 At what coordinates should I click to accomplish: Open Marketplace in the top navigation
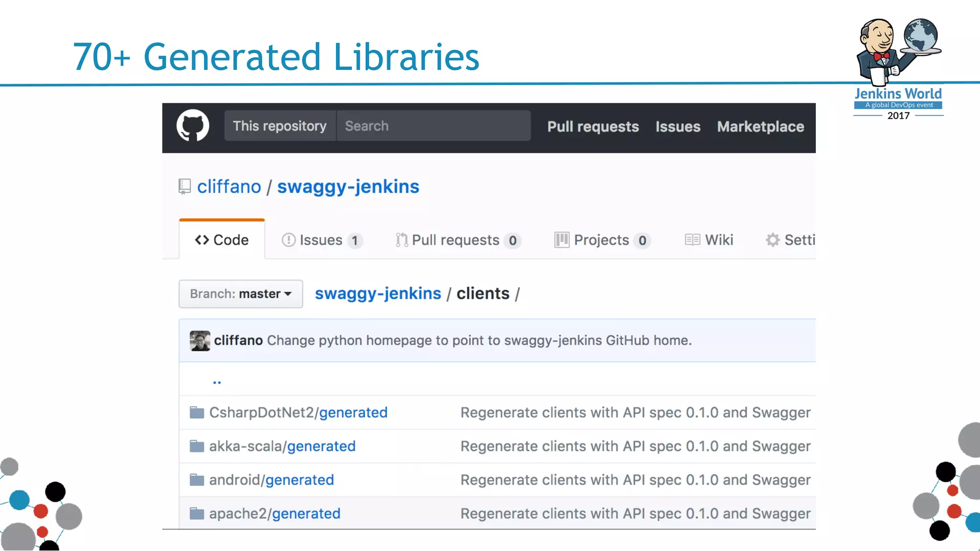760,126
